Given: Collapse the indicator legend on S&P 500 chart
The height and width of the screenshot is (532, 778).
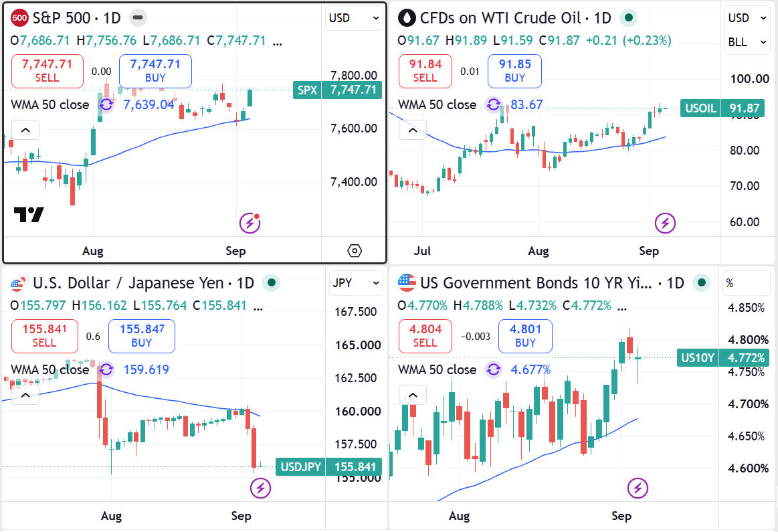Looking at the screenshot, I should coord(26,130).
